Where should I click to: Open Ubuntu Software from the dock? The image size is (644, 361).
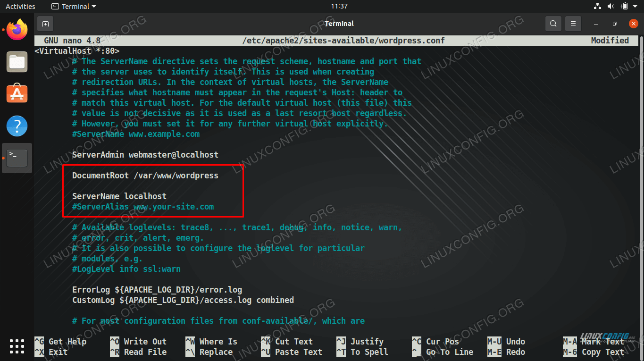coord(17,94)
